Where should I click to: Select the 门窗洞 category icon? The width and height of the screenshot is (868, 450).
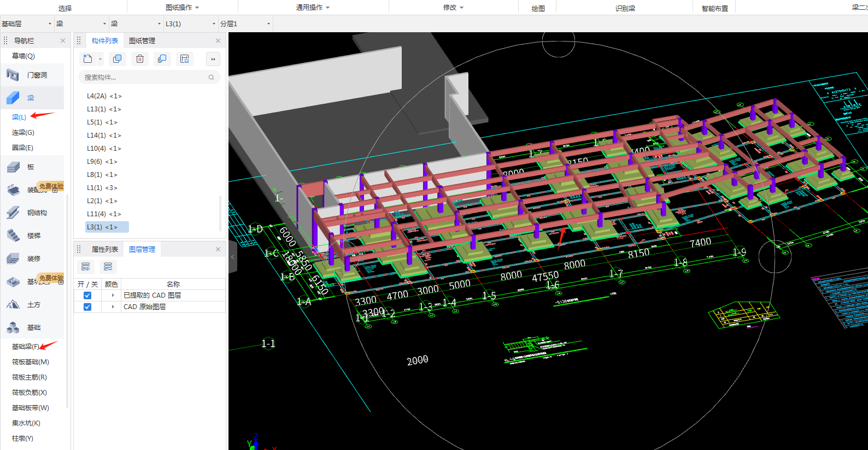click(x=13, y=75)
